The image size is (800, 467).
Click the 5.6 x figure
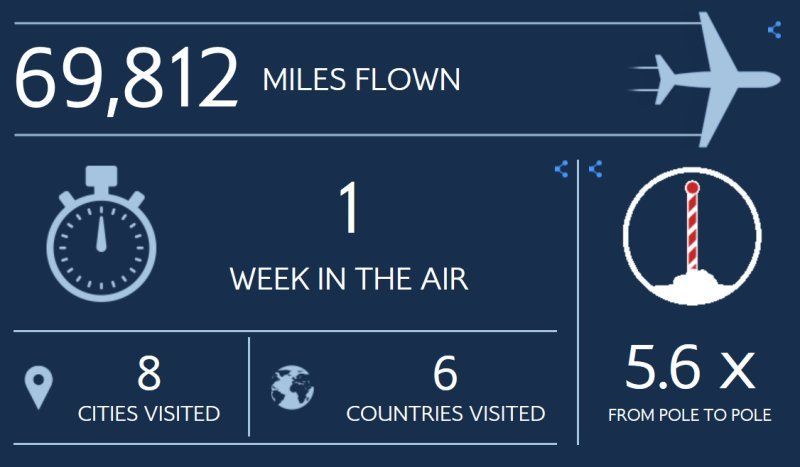coord(690,367)
